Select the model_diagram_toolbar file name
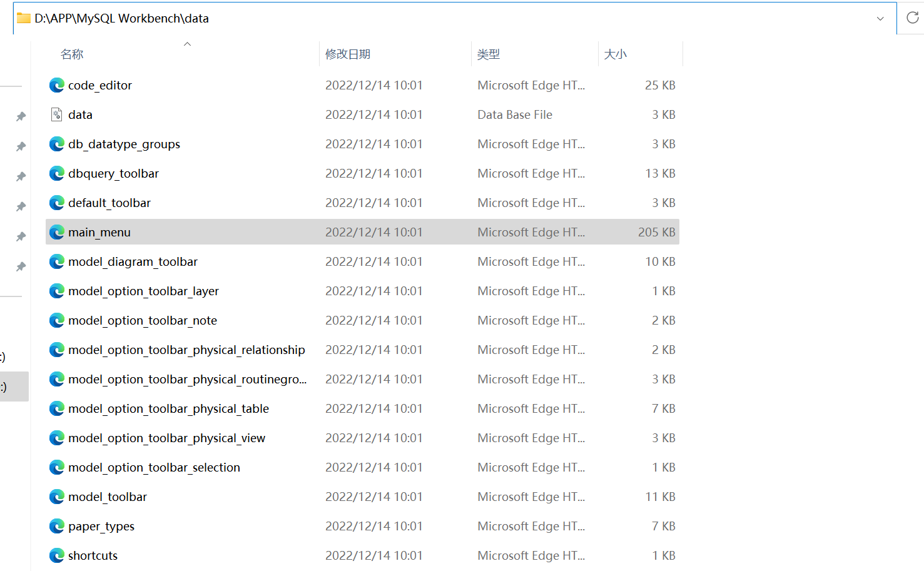Screen dimensions: 924x571 [x=133, y=261]
